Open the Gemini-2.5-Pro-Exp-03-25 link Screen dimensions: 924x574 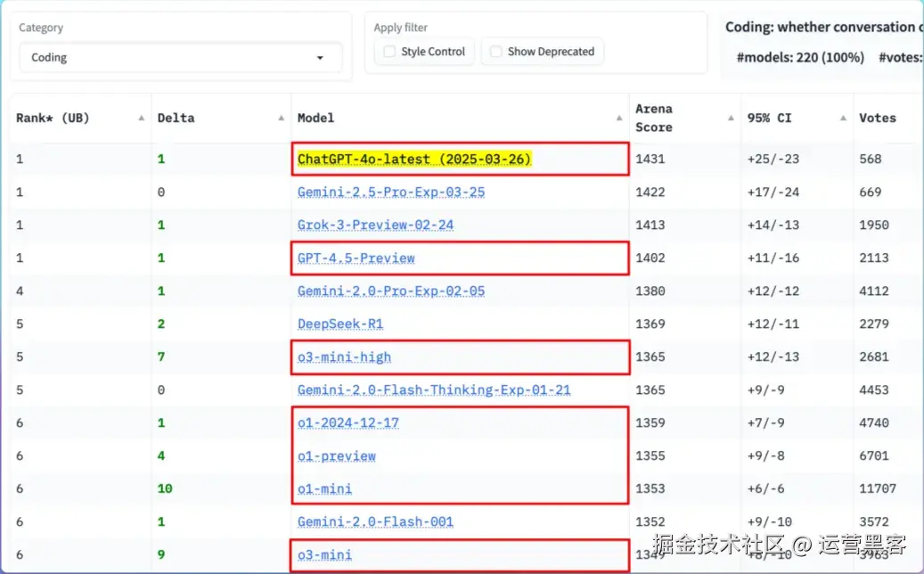391,193
